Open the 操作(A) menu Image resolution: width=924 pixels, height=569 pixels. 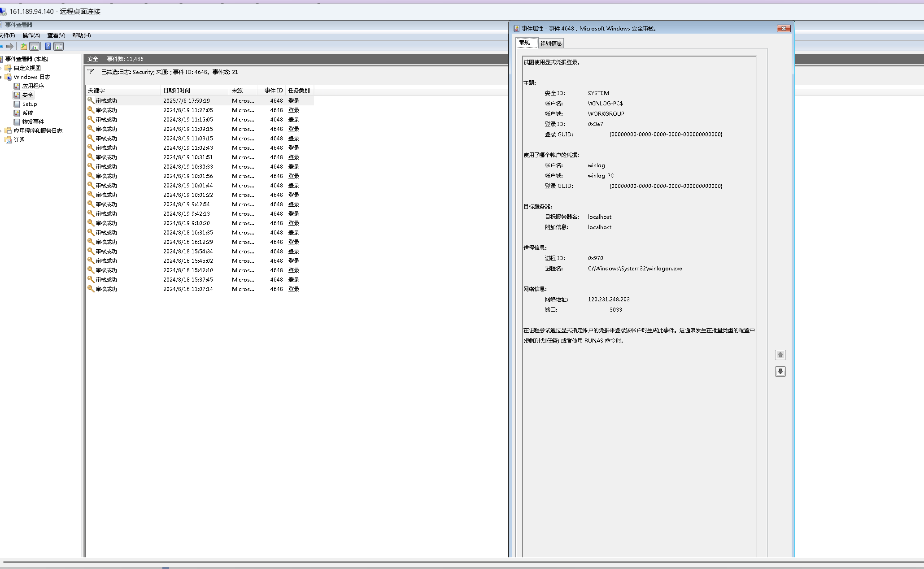pyautogui.click(x=31, y=35)
